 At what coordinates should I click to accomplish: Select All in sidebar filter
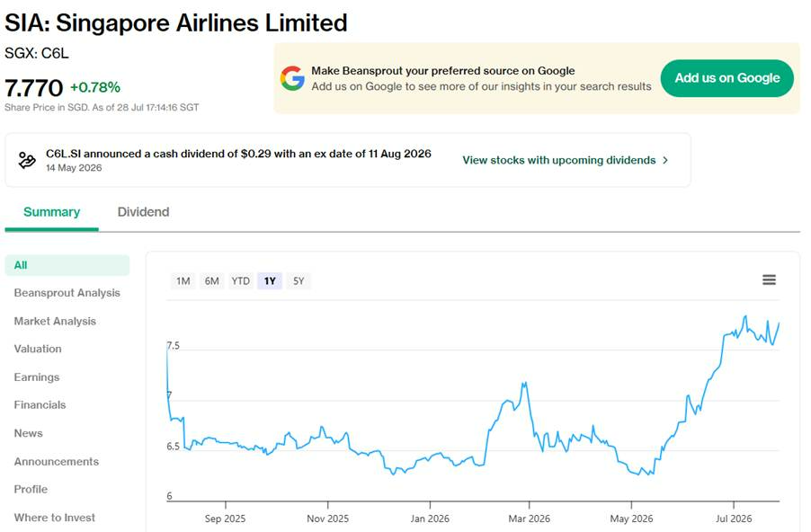(x=67, y=265)
